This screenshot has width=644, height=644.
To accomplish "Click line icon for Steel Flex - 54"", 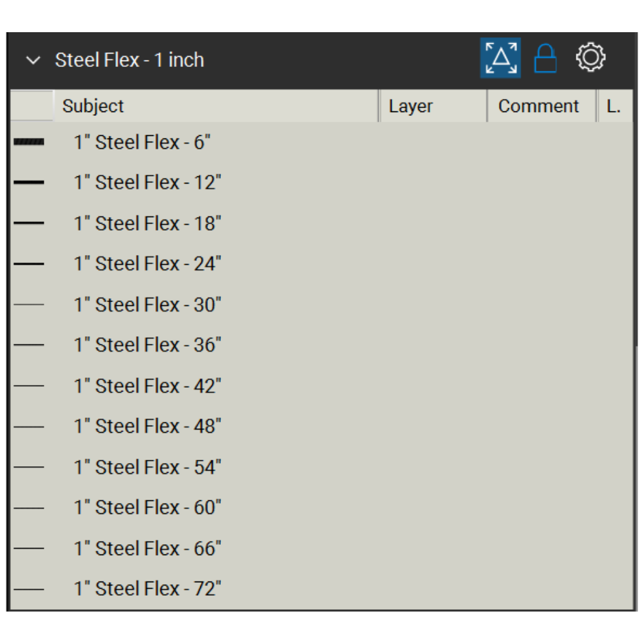I will click(29, 467).
